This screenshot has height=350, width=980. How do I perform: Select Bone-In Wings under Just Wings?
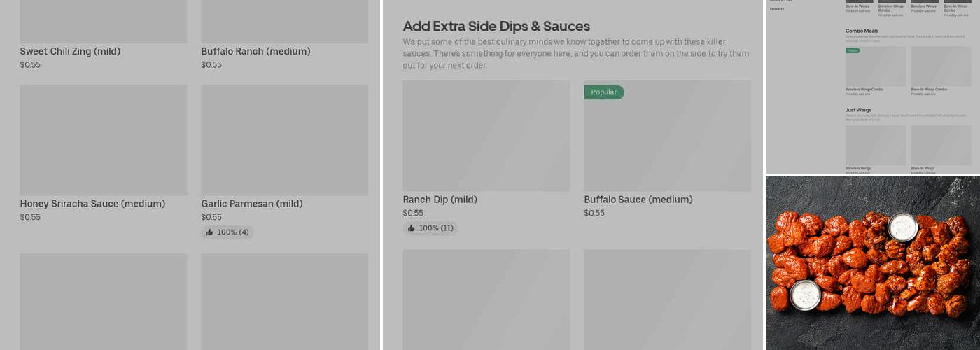[941, 146]
